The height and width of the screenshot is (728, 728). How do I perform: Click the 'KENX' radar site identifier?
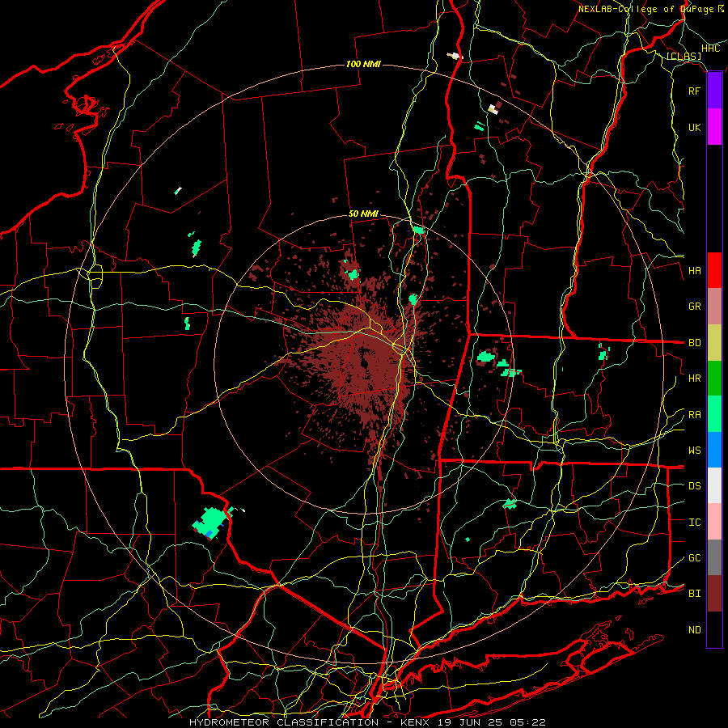click(417, 722)
